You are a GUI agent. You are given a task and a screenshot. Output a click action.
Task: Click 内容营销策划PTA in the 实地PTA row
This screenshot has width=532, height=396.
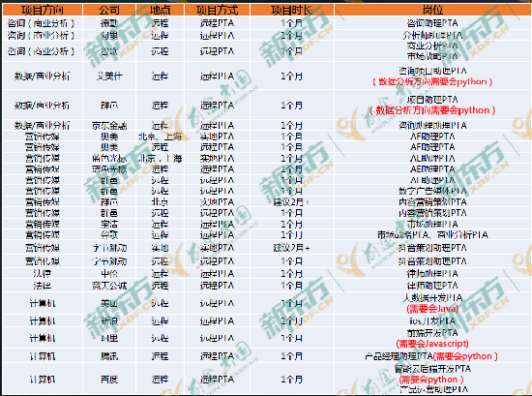click(x=432, y=202)
